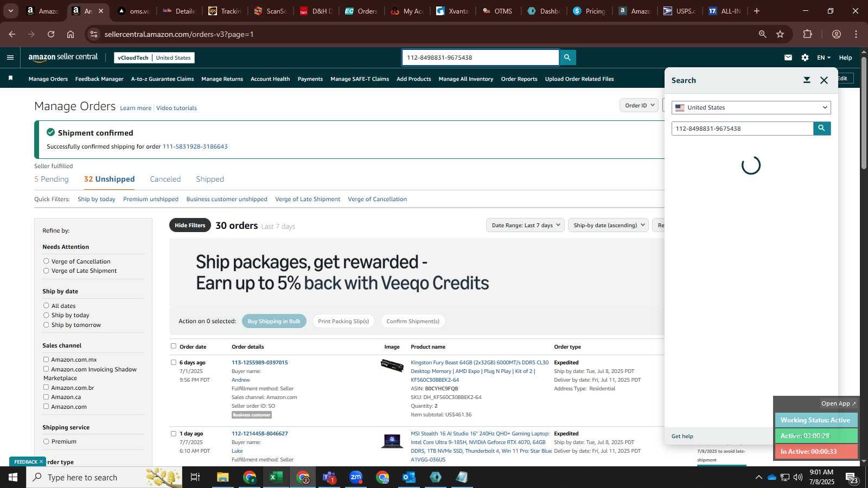
Task: Click Confirm Shipment(s) button
Action: (413, 321)
